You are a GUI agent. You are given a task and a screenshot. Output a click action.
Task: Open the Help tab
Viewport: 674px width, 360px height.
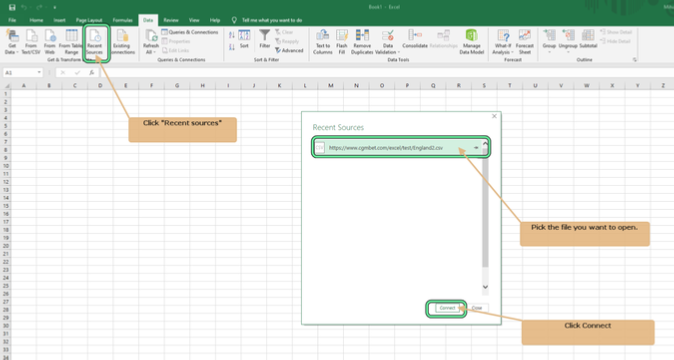coord(215,20)
